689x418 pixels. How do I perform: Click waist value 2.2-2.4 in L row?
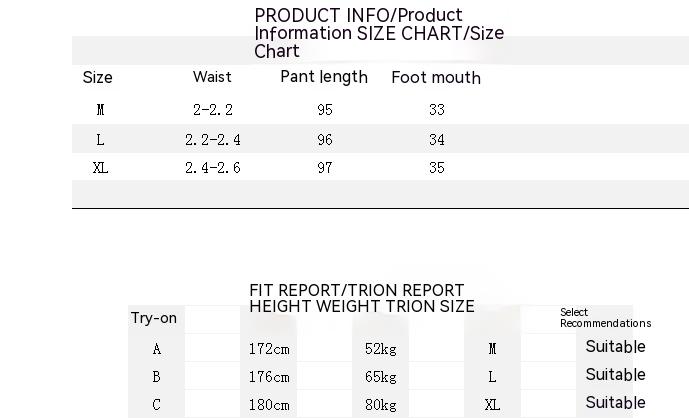click(x=213, y=140)
